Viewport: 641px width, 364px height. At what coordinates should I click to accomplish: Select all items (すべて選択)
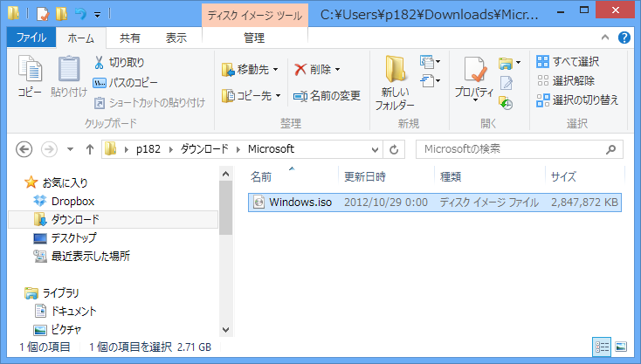tap(568, 62)
